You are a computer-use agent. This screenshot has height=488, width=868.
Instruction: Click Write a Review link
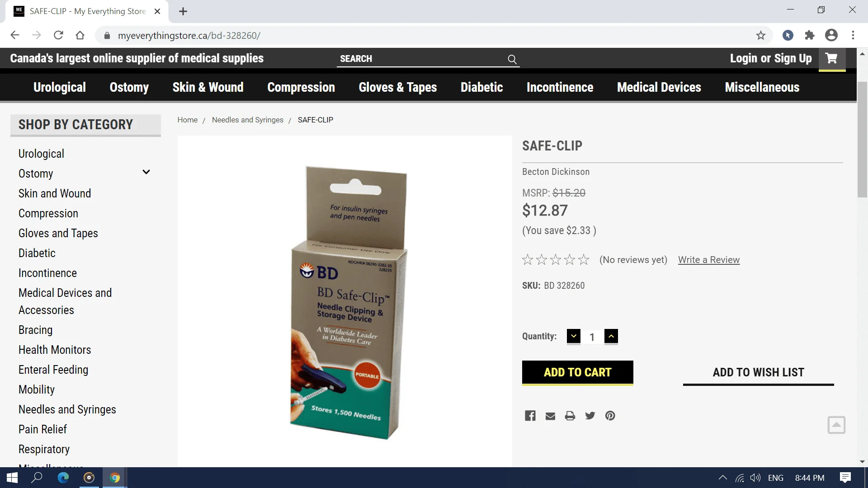point(708,260)
